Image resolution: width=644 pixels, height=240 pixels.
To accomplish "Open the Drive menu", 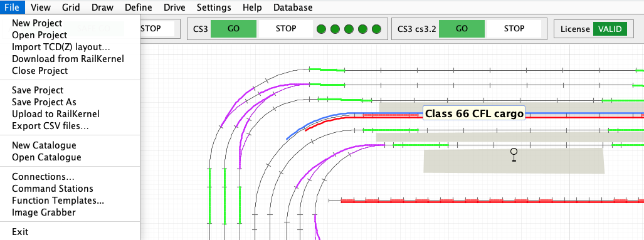I will [174, 8].
